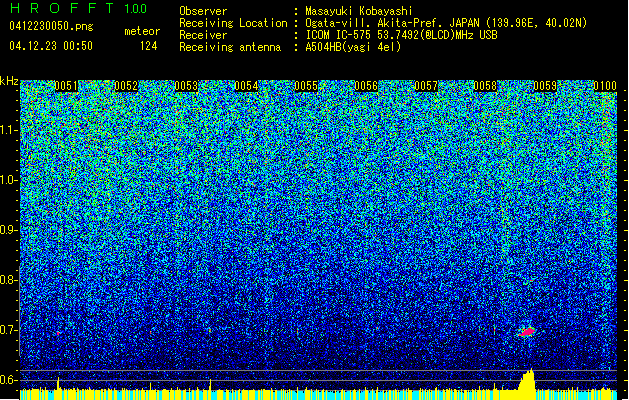Click the 0.6 kHz axis label
This screenshot has width=629, height=400.
[9, 380]
